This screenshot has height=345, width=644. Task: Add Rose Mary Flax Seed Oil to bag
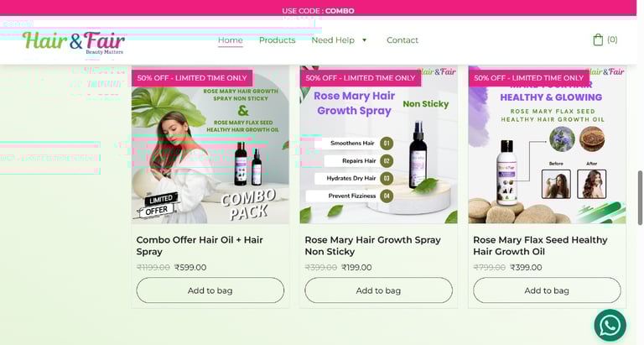[x=547, y=290]
